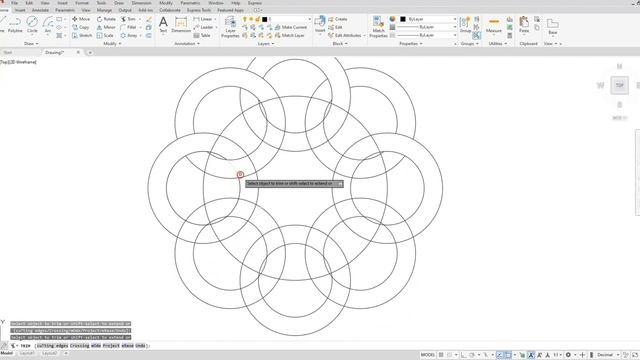Click the Stretch tool in Modify
The width and height of the screenshot is (640, 360).
click(x=82, y=36)
